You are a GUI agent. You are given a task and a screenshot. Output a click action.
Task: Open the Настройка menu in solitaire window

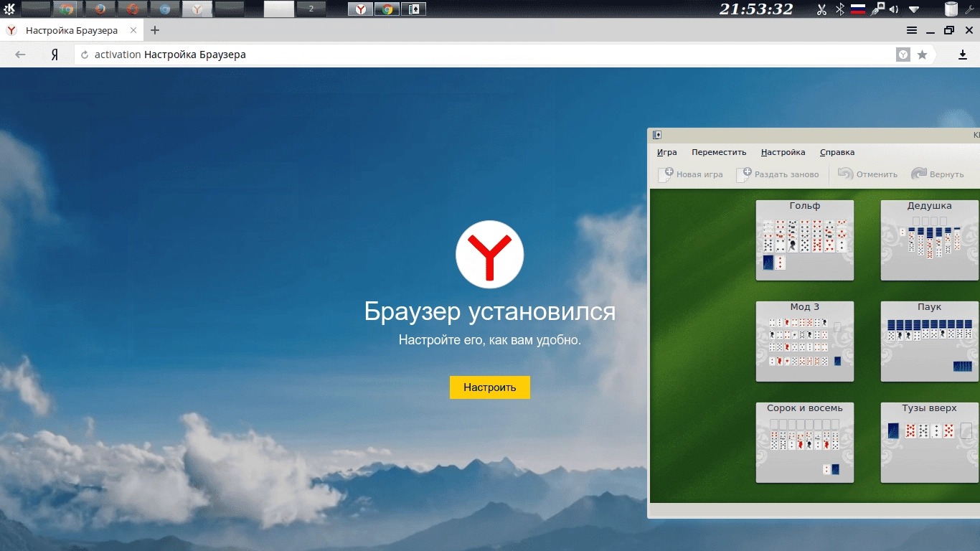tap(783, 152)
